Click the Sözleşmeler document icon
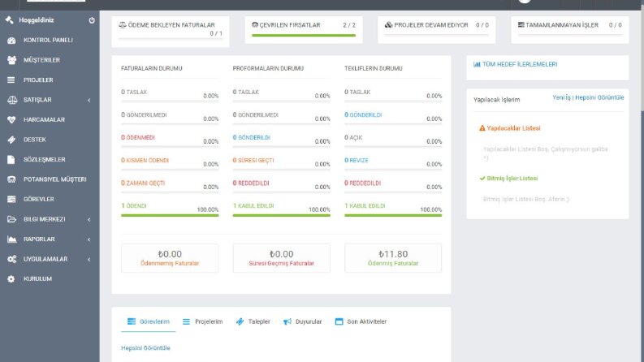 11,160
